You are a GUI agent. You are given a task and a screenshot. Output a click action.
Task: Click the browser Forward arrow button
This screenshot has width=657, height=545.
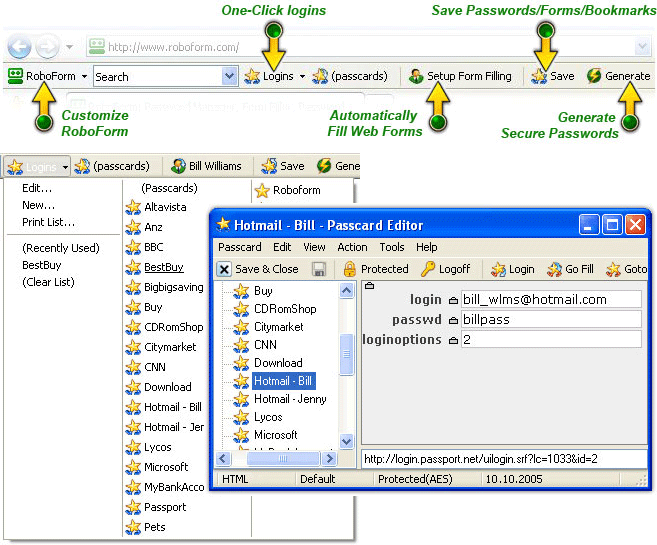coord(47,47)
